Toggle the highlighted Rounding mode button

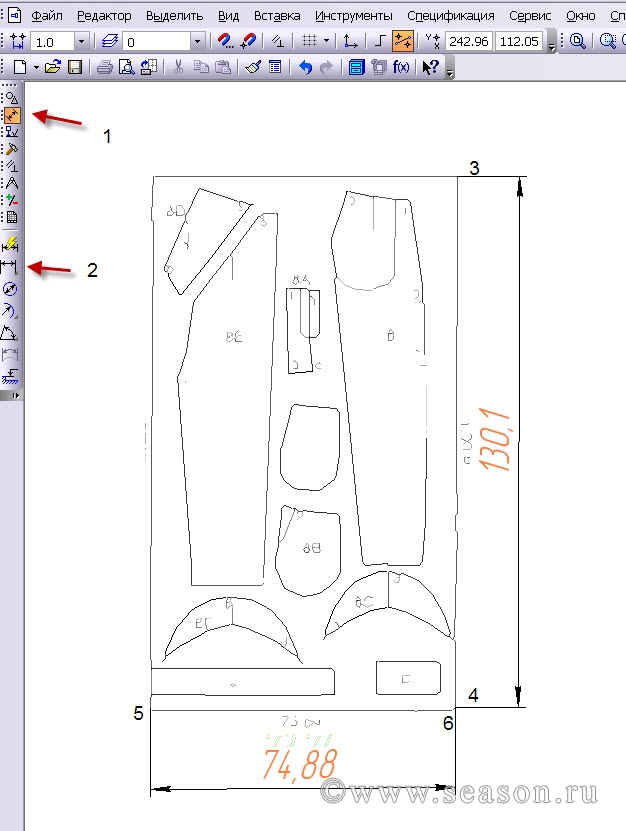click(x=403, y=41)
